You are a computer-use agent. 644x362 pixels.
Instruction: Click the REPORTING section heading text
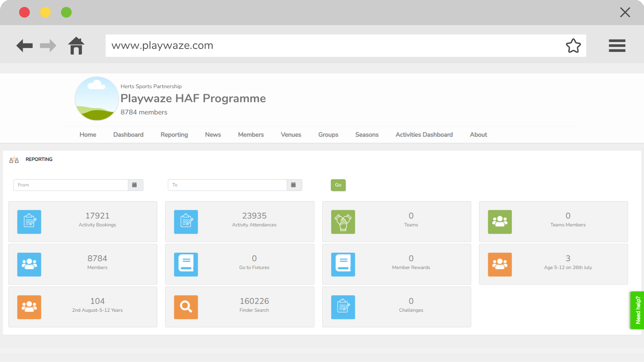tap(39, 159)
